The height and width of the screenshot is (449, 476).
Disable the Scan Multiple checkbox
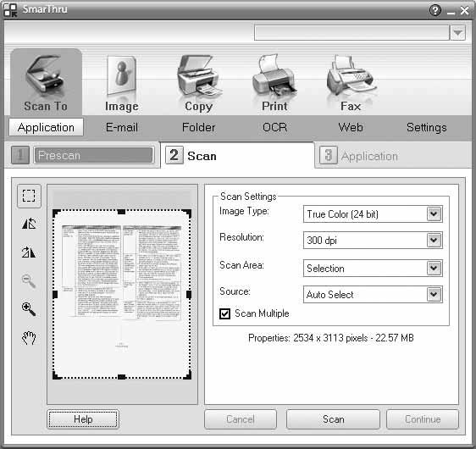click(x=224, y=313)
